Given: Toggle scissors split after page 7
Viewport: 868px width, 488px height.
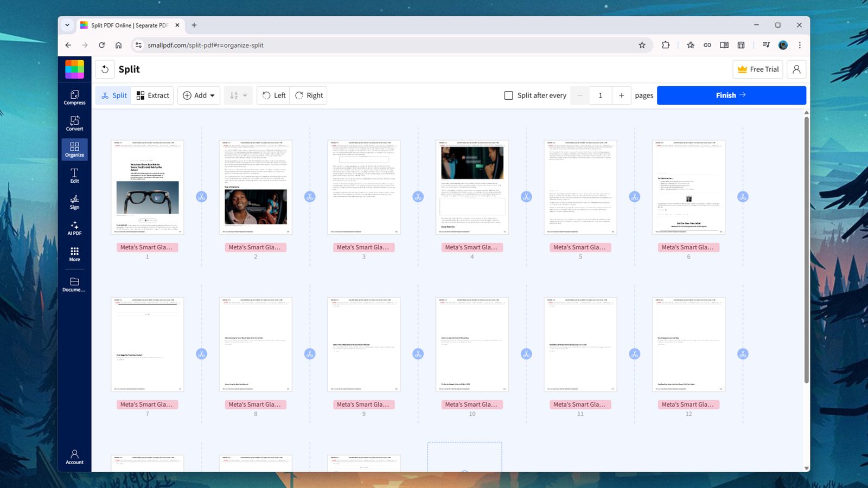Looking at the screenshot, I should [201, 354].
